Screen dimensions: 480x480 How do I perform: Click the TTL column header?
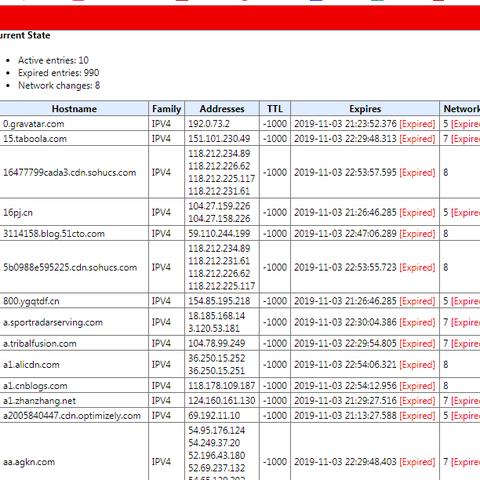click(x=275, y=109)
